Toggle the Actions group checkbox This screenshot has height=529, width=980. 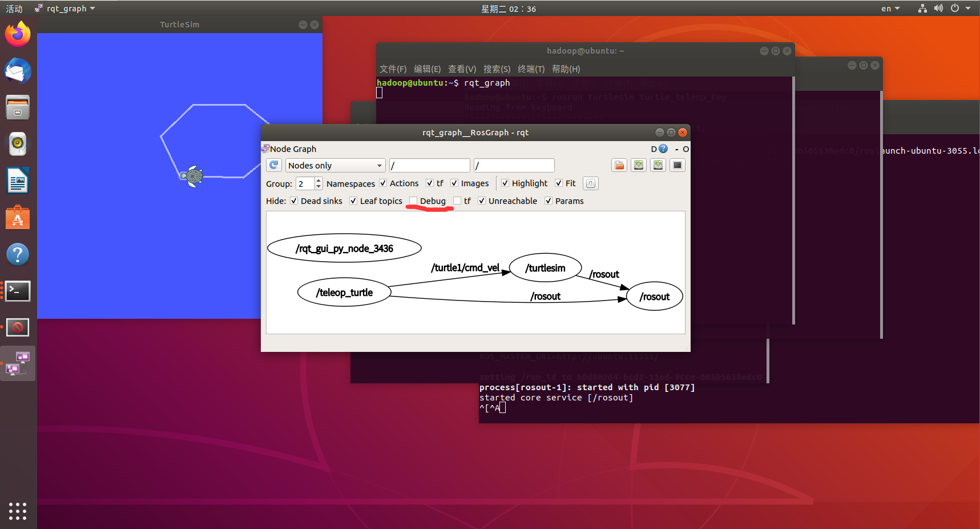point(383,183)
